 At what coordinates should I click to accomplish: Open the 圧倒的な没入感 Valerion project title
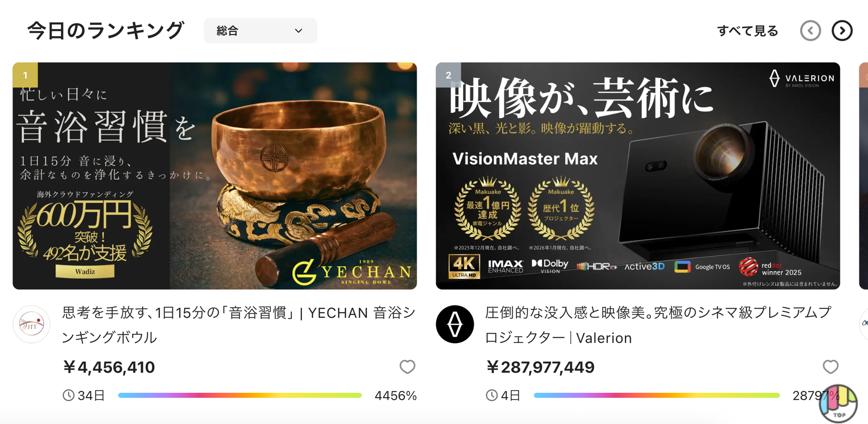658,325
